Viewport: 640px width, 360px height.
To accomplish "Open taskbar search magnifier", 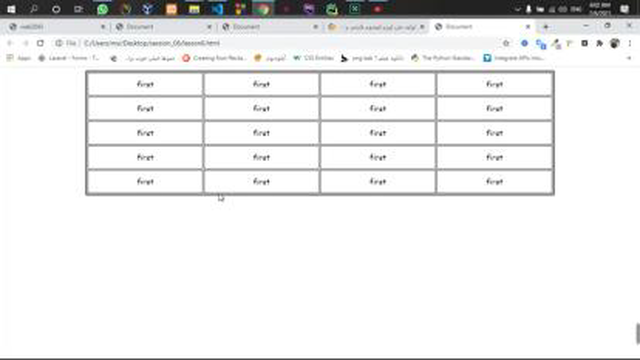I will 34,9.
